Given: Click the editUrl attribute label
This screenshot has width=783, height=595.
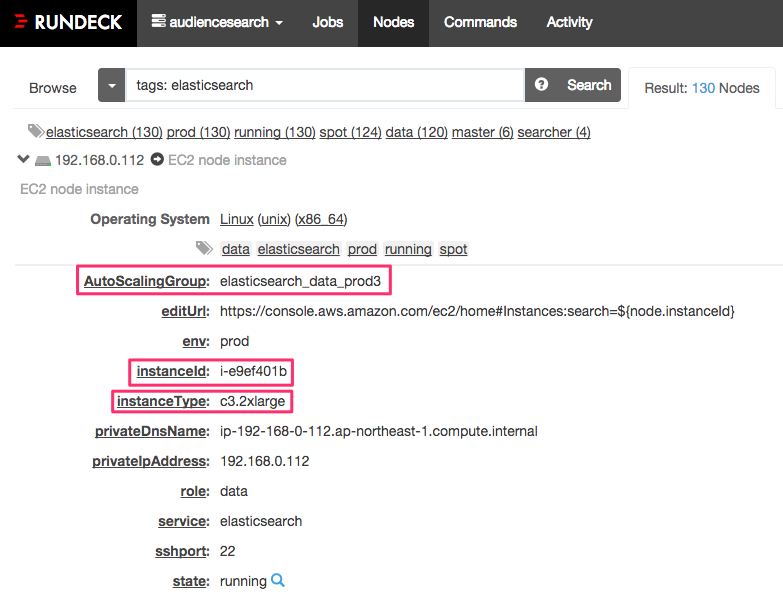Looking at the screenshot, I should click(x=185, y=311).
